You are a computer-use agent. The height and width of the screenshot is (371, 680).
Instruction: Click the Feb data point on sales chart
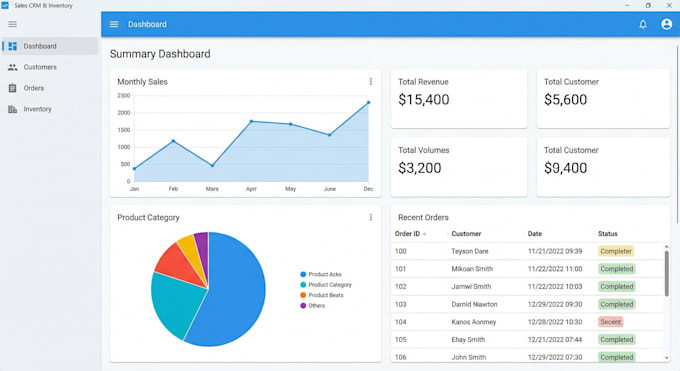[x=173, y=141]
